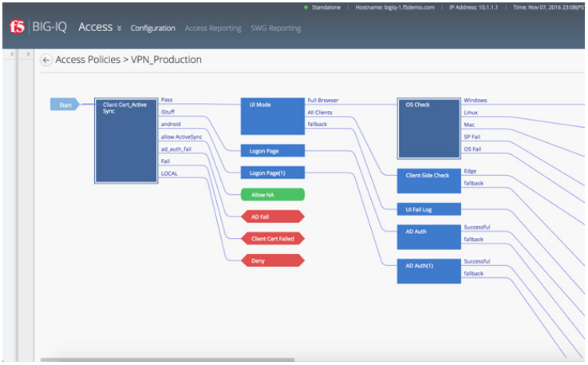The width and height of the screenshot is (588, 365).
Task: Select the Client Cert_Active Sync node
Action: pos(126,141)
